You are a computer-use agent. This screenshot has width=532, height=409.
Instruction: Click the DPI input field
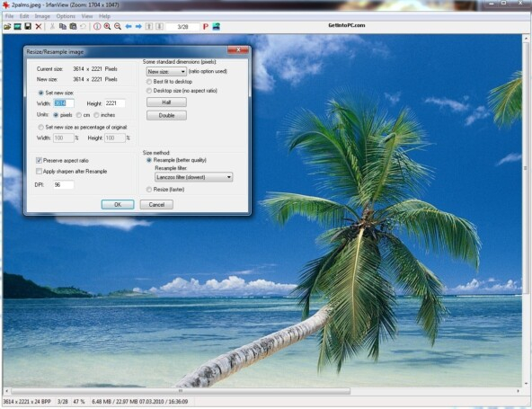coord(64,185)
